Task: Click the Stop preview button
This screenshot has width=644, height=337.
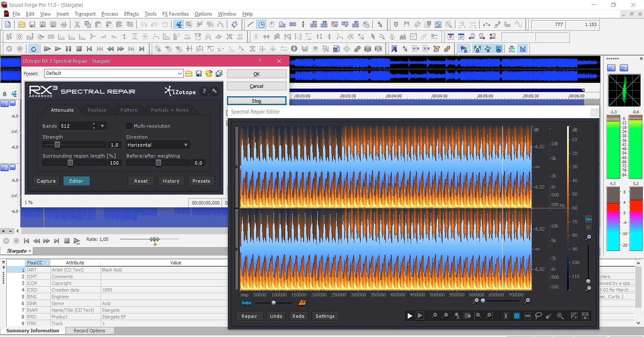Action: click(x=257, y=101)
